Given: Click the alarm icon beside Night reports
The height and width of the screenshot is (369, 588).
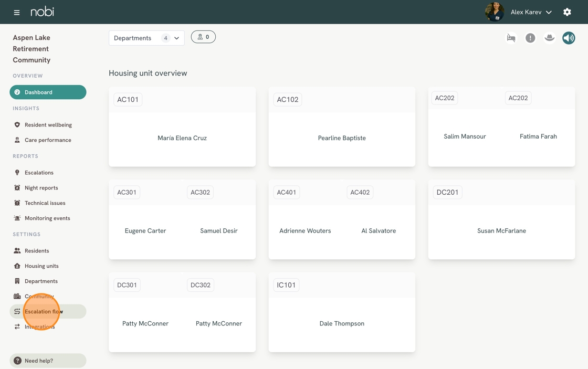Looking at the screenshot, I should tap(17, 188).
